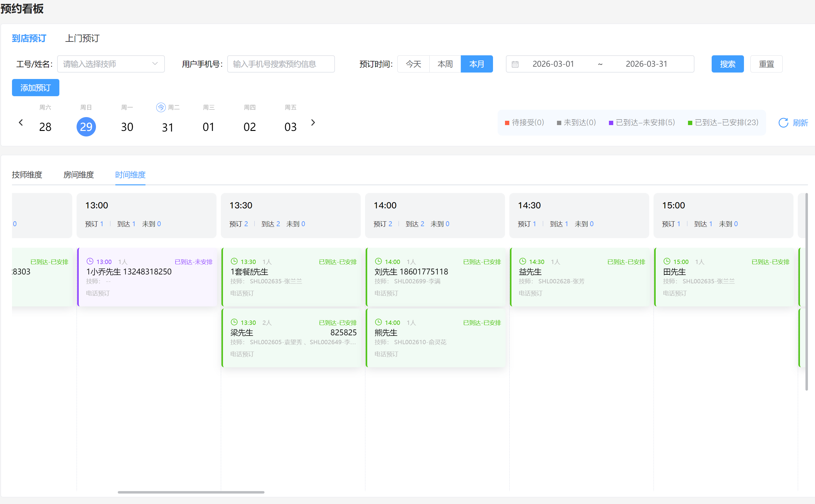Click the 用户手机号 search input field
815x504 pixels.
280,64
